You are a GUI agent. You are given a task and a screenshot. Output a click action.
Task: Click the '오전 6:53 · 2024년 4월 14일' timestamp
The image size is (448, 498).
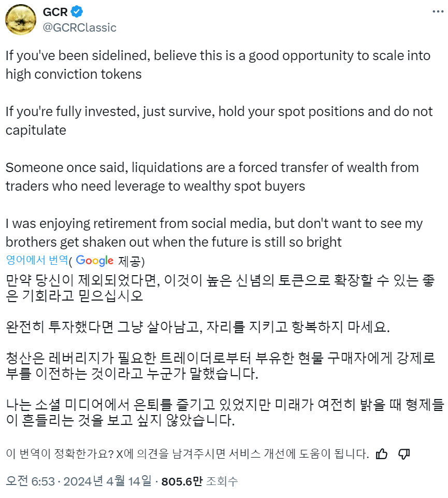pos(79,481)
